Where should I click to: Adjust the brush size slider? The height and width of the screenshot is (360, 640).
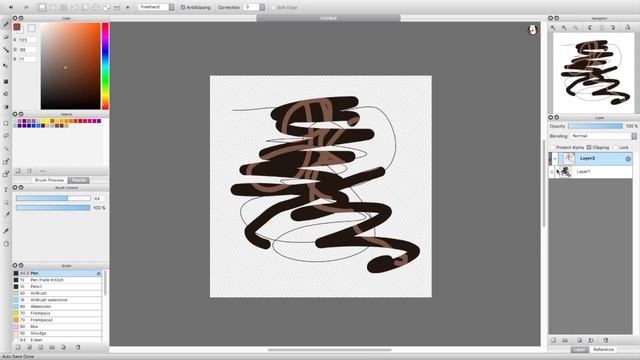[53, 198]
